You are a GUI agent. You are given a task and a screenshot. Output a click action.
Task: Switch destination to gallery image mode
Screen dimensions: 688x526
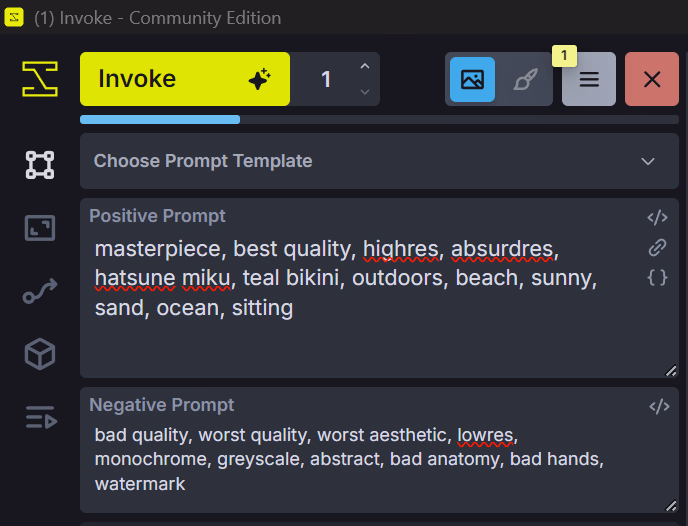[x=473, y=79]
